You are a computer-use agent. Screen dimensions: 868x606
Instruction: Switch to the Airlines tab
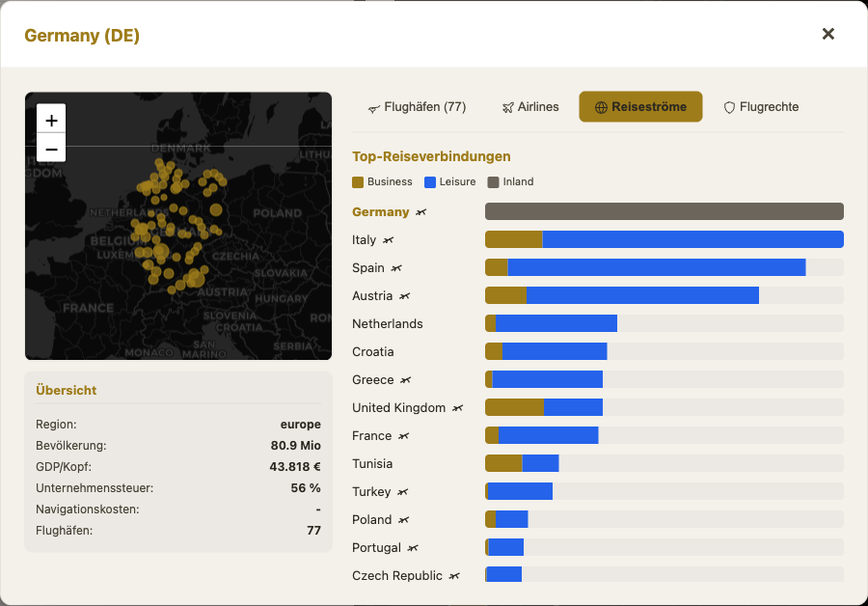[x=530, y=107]
